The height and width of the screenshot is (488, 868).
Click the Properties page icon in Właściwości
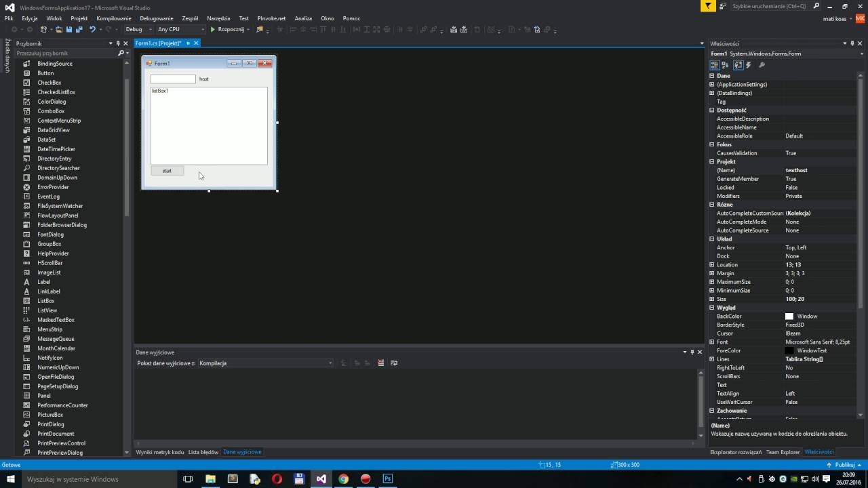tap(738, 65)
